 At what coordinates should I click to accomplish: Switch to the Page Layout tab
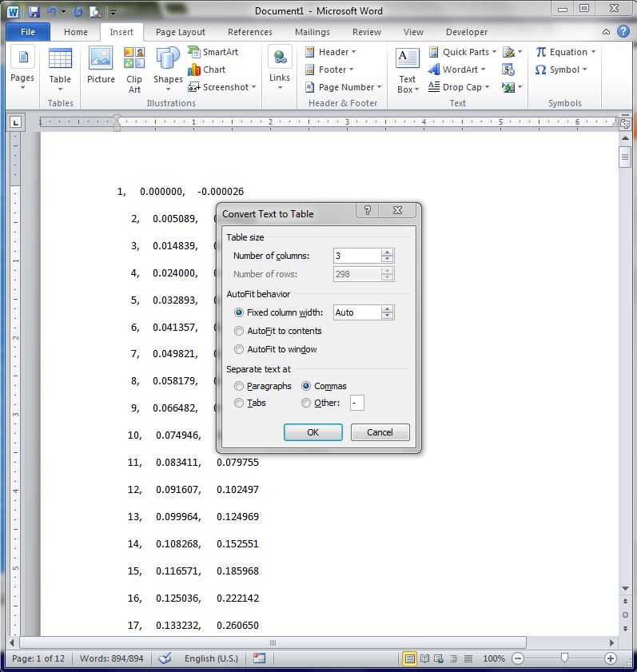180,32
